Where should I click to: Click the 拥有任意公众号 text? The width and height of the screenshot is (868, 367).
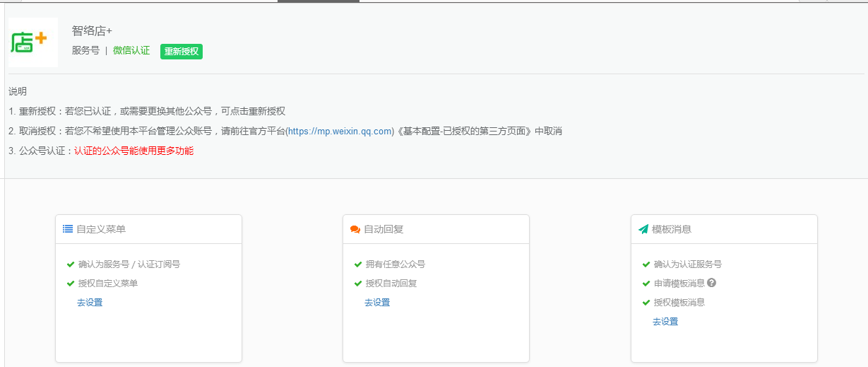(396, 264)
